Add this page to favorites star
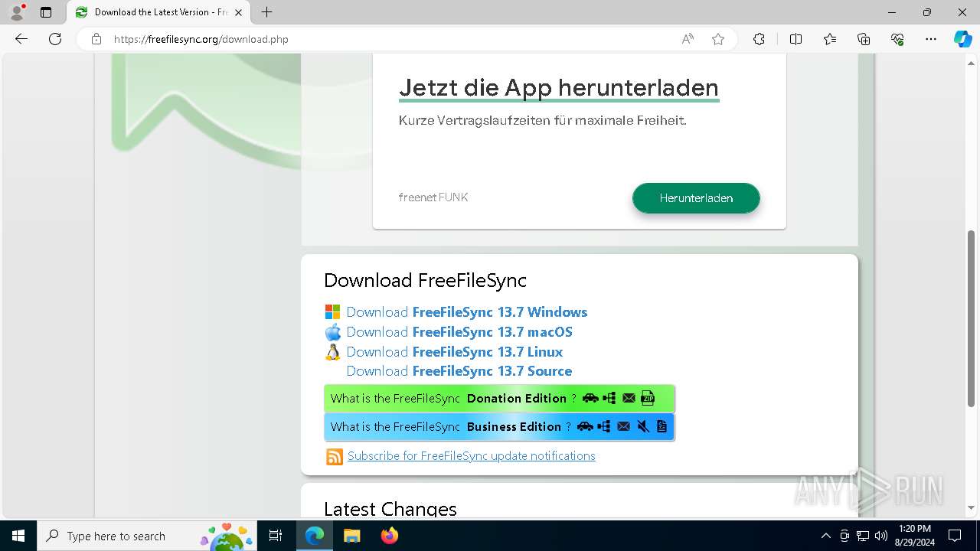The height and width of the screenshot is (551, 980). click(x=718, y=39)
